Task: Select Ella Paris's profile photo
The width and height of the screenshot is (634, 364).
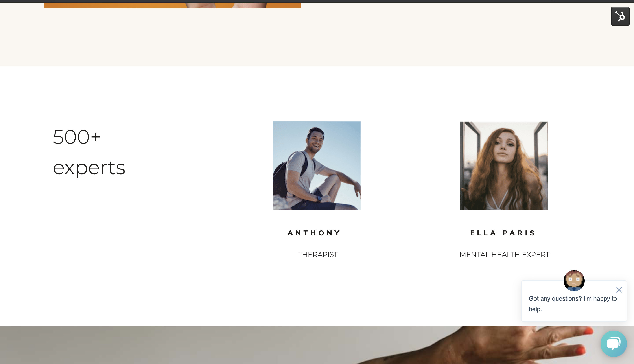Action: tap(503, 165)
